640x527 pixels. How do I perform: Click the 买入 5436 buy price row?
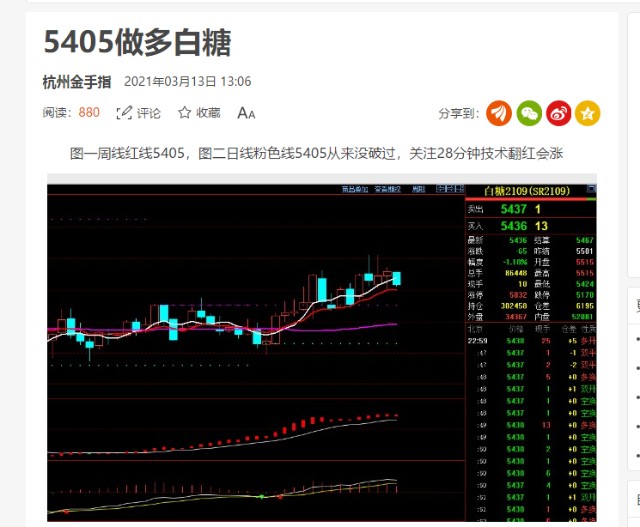pyautogui.click(x=530, y=227)
